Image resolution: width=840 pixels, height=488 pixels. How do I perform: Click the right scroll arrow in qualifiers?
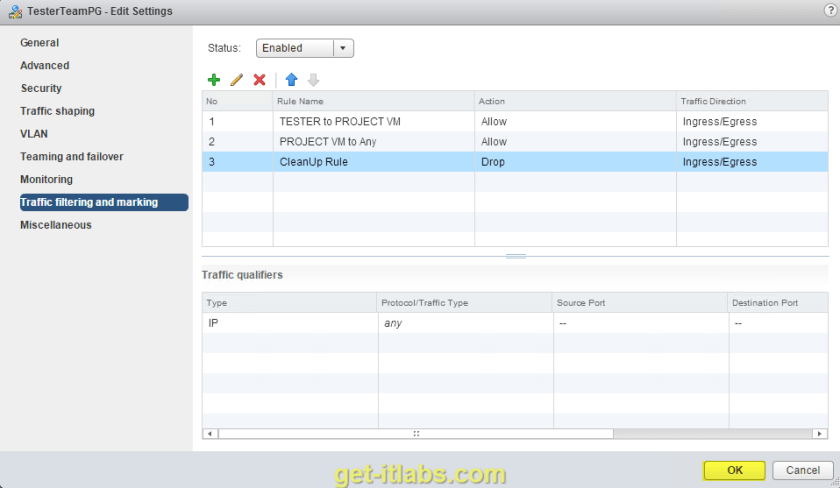[x=821, y=434]
